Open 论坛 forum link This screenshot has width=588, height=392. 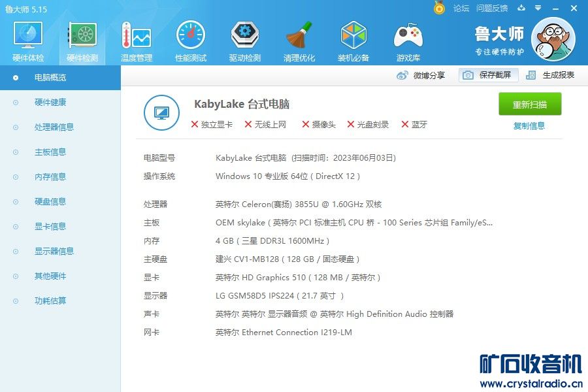(x=461, y=8)
